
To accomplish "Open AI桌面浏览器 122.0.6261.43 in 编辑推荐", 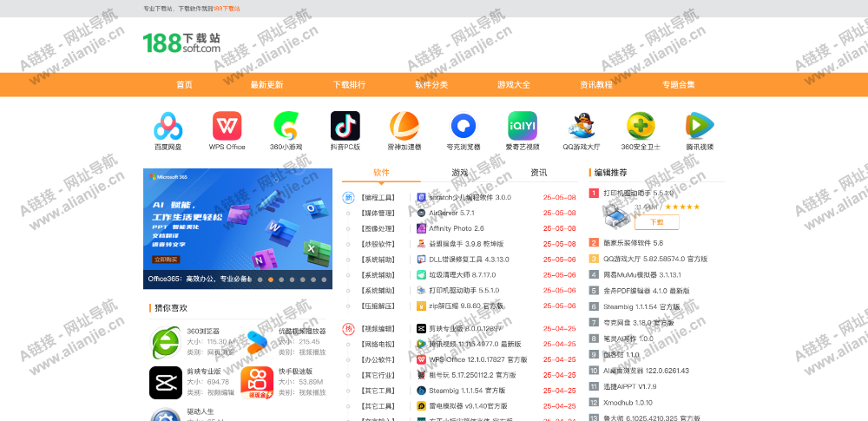I will pos(646,371).
